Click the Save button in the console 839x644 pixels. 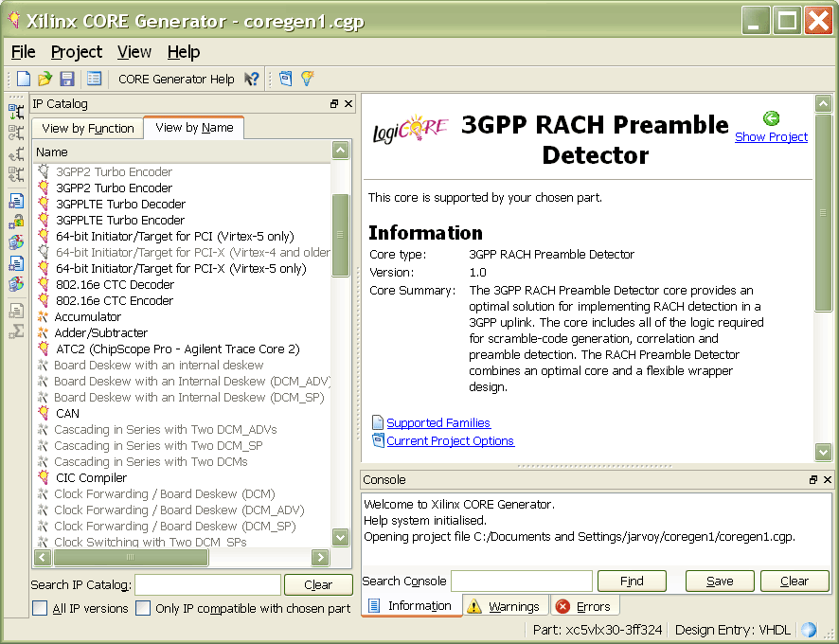click(720, 581)
